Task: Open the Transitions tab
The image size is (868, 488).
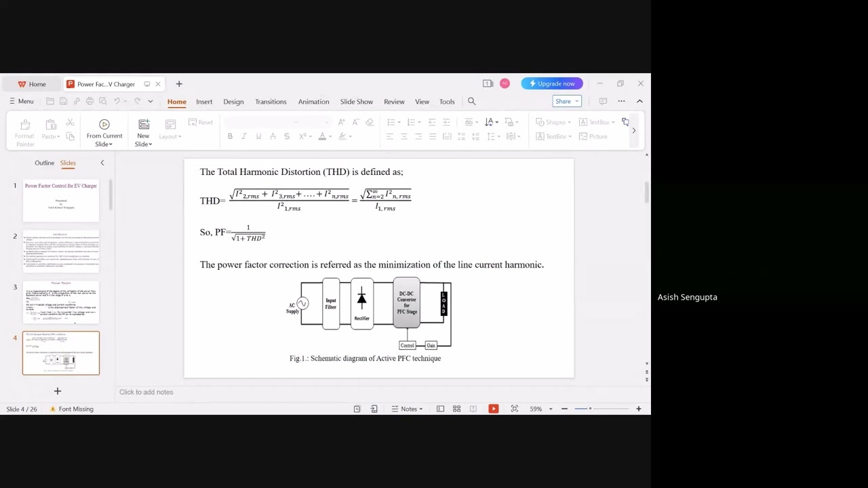Action: click(271, 102)
